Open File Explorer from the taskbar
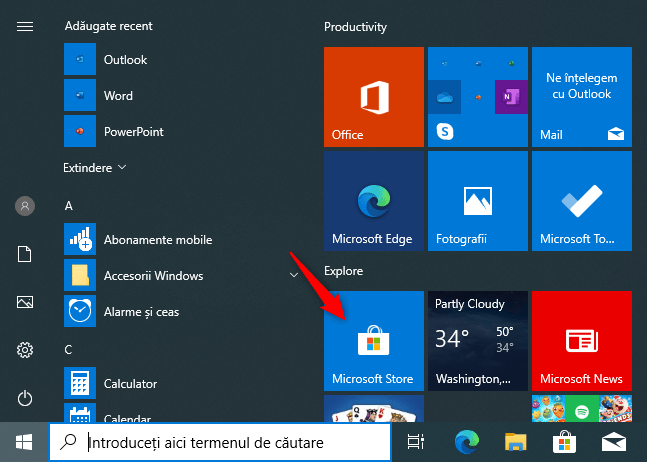647x462 pixels. tap(515, 443)
